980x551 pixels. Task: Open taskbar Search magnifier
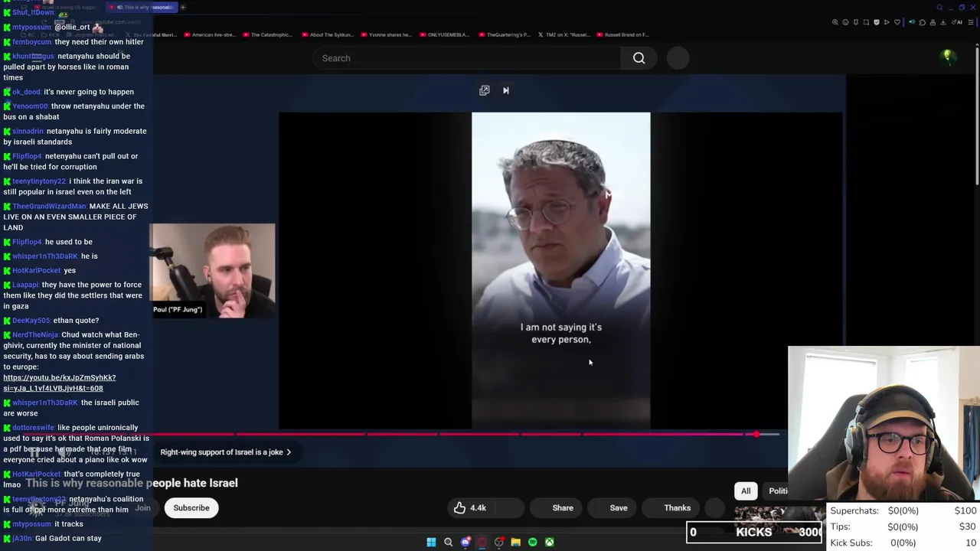(448, 542)
